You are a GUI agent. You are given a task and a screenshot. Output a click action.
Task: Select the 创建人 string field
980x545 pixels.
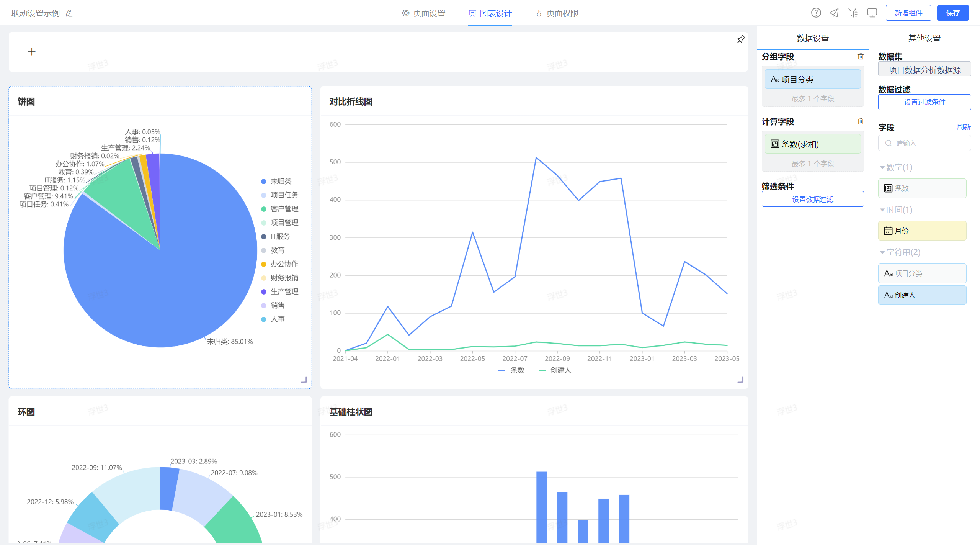pos(922,295)
